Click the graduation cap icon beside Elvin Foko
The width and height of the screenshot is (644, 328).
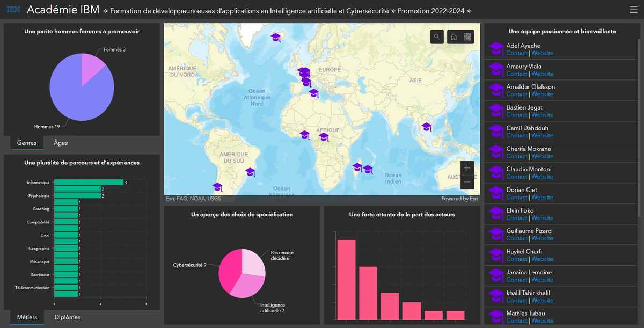pyautogui.click(x=496, y=214)
